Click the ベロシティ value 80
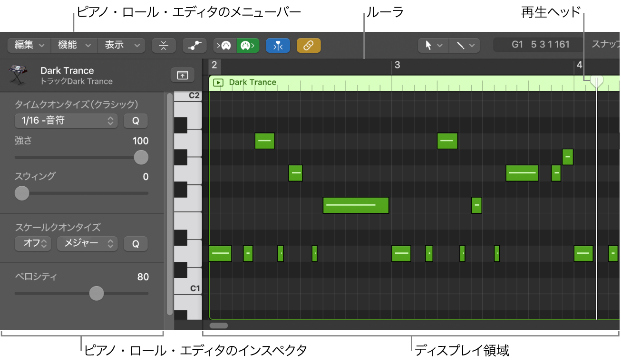621x364 pixels. [143, 277]
